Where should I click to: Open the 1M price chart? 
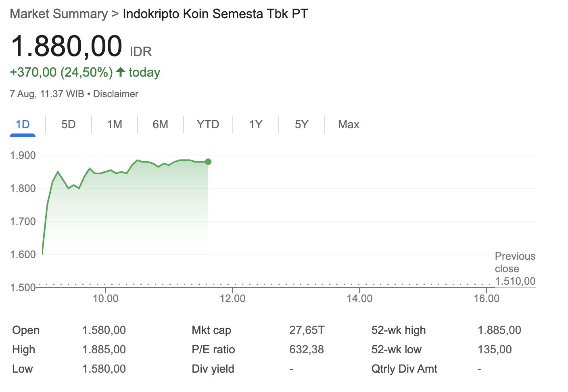pyautogui.click(x=114, y=125)
